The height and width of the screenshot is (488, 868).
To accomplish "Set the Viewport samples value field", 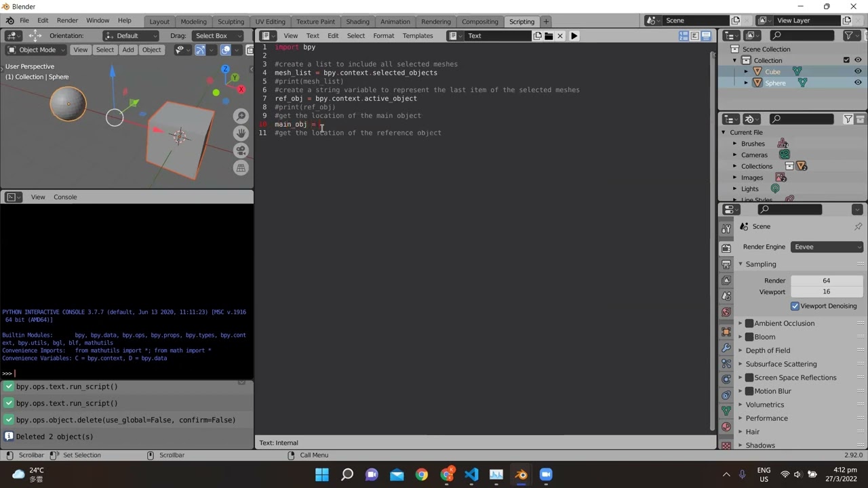I will [827, 292].
